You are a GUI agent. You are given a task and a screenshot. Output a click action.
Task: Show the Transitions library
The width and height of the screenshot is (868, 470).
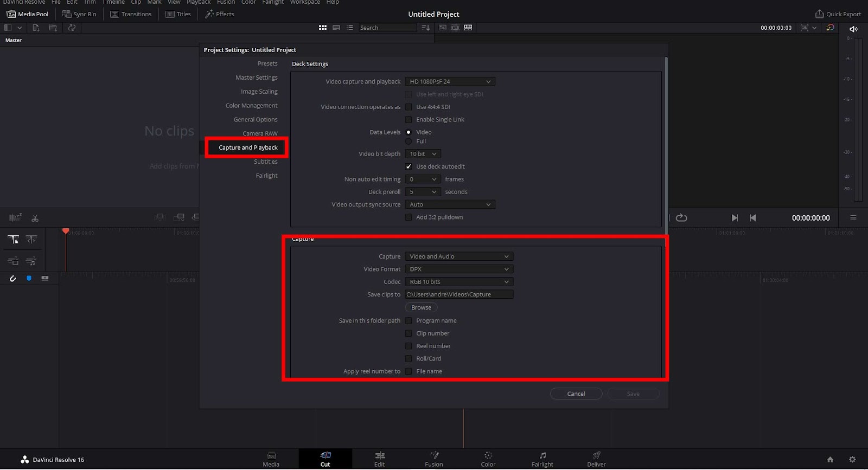tap(131, 14)
